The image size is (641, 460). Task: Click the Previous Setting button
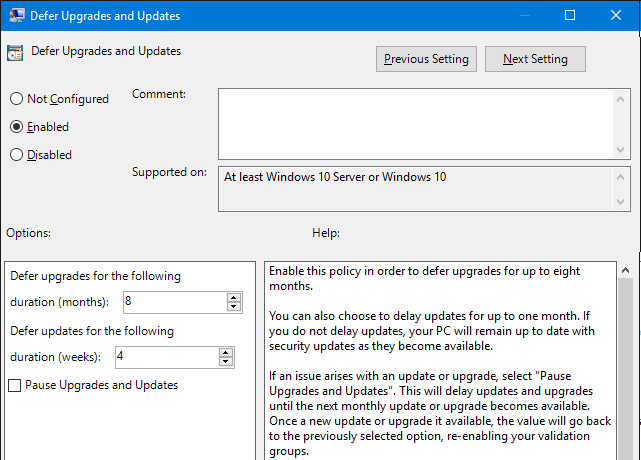(x=426, y=59)
